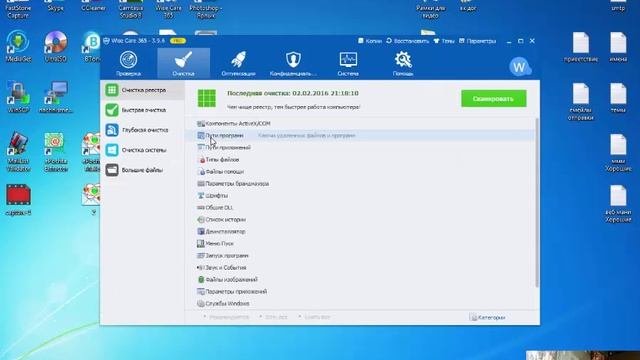The height and width of the screenshot is (360, 640).
Task: Click Восстановить in title bar
Action: click(x=408, y=41)
